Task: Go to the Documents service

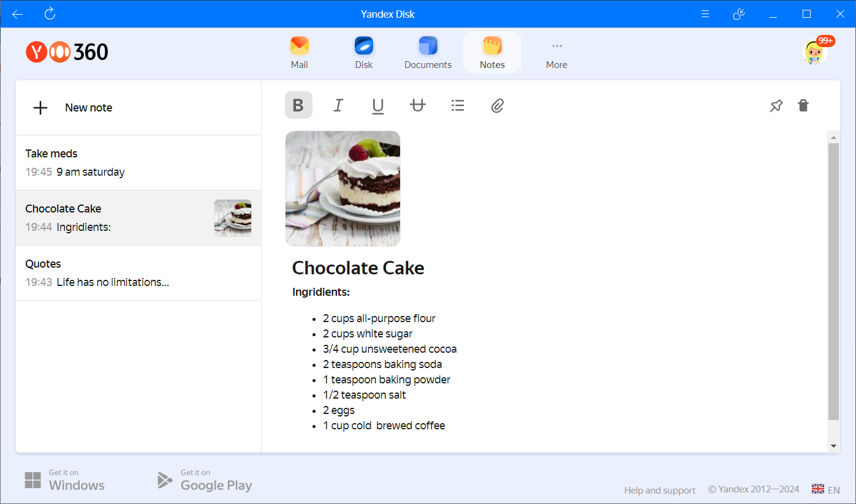Action: pos(428,53)
